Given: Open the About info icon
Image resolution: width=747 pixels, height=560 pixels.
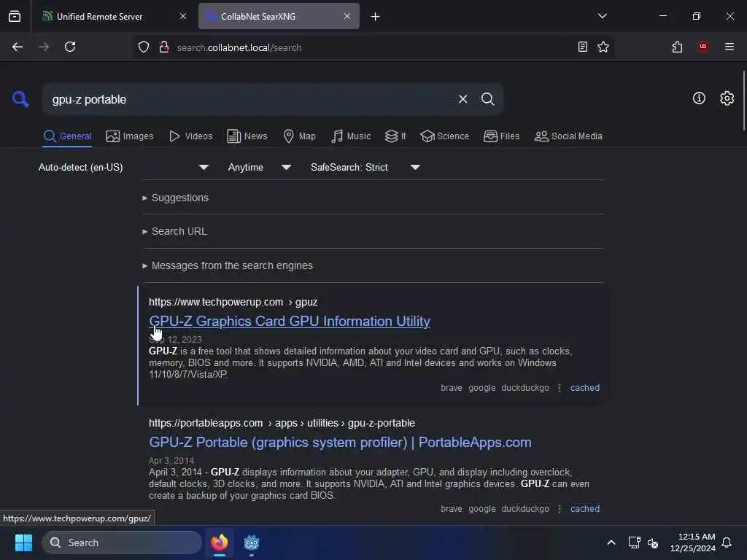Looking at the screenshot, I should 698,98.
